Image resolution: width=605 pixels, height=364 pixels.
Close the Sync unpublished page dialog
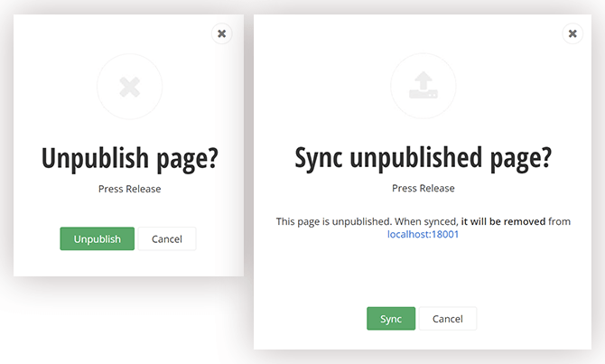click(x=572, y=33)
